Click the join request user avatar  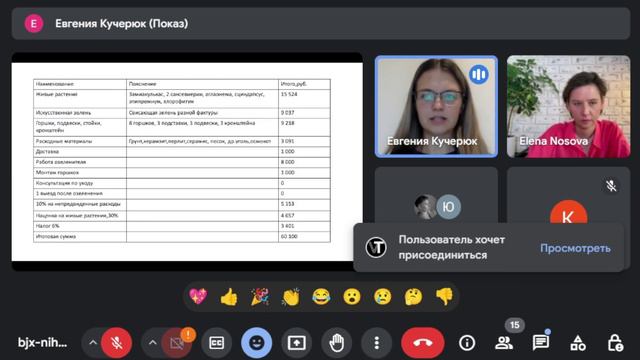pos(376,247)
